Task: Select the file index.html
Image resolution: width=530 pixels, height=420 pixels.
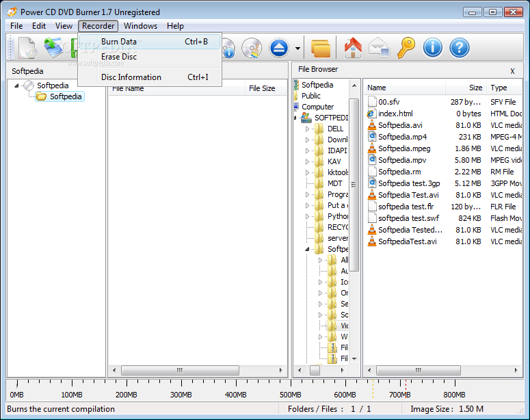Action: click(395, 114)
